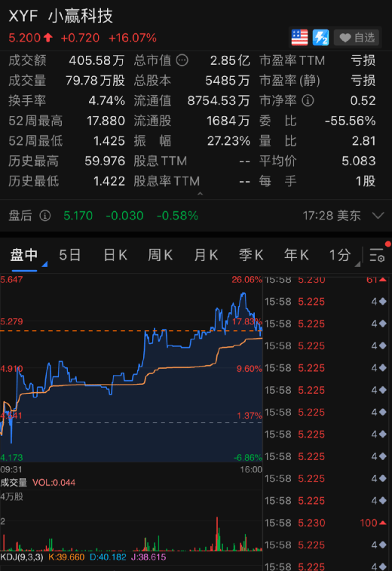Viewport: 392px width, 571px height.
Task: Click the KDJ(9,3,3) indicator label
Action: 21,557
